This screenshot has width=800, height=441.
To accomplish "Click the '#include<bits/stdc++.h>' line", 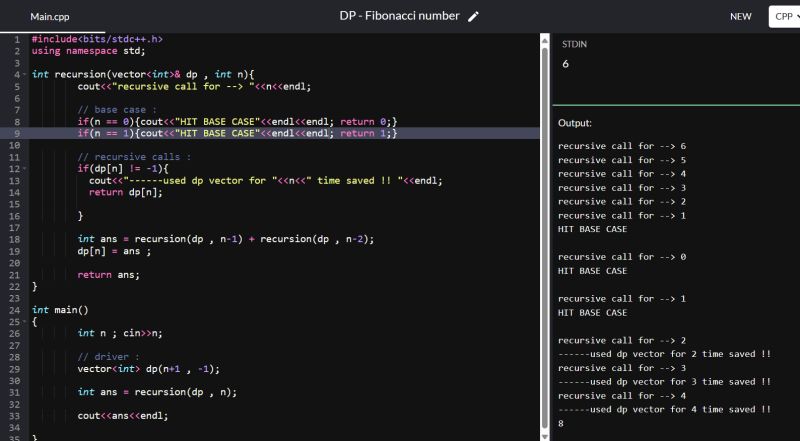I will click(97, 39).
